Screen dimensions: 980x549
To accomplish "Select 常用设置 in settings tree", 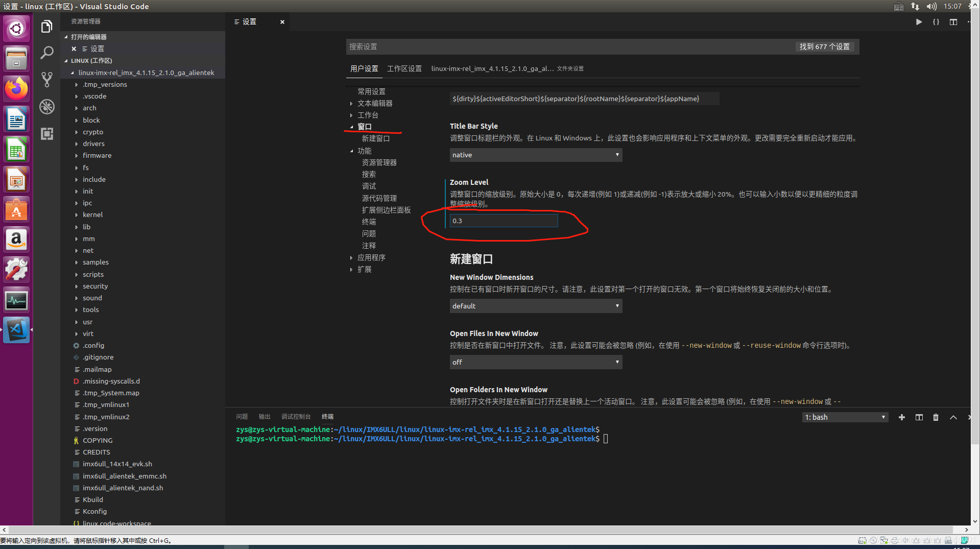I will tap(371, 91).
